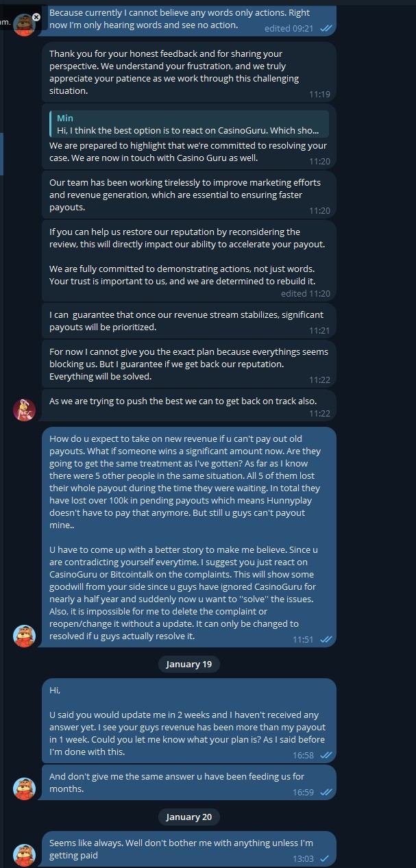The height and width of the screenshot is (868, 416).
Task: Click the single checkmark on the 13:03 message
Action: click(x=324, y=858)
